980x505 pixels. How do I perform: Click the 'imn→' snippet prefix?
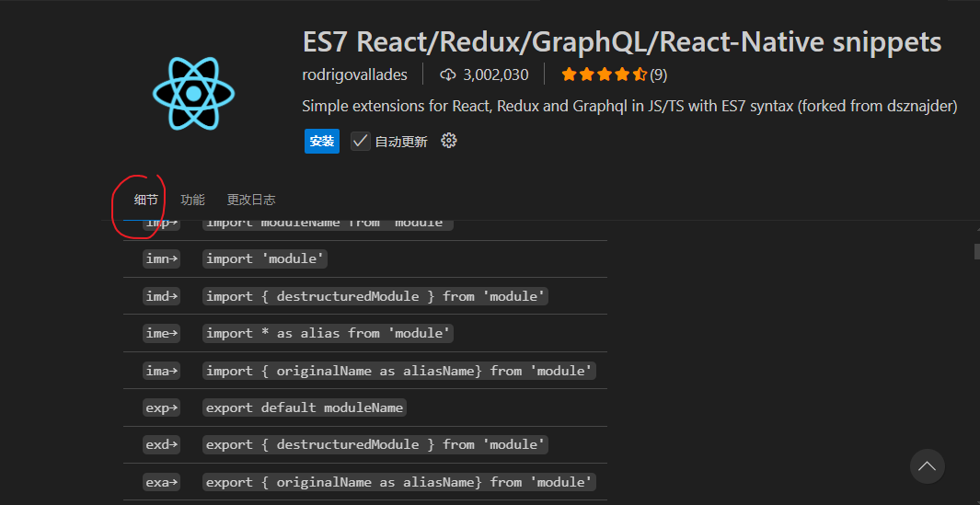(x=161, y=258)
